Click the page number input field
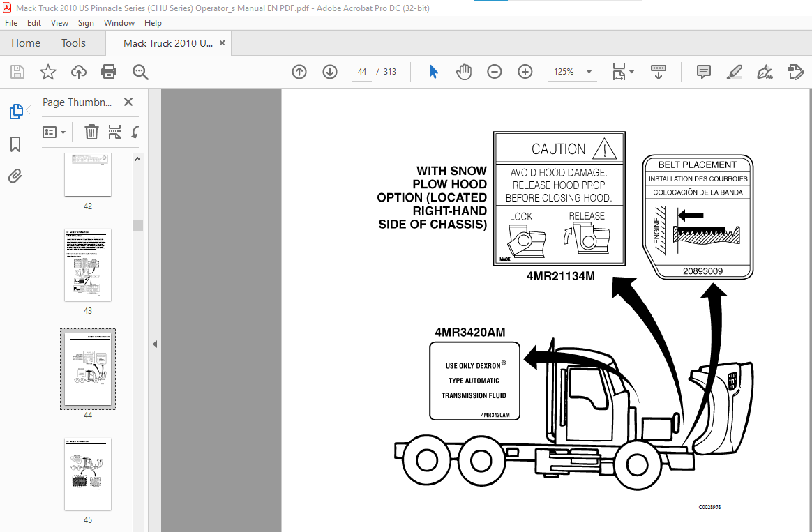The width and height of the screenshot is (812, 532). click(x=362, y=71)
